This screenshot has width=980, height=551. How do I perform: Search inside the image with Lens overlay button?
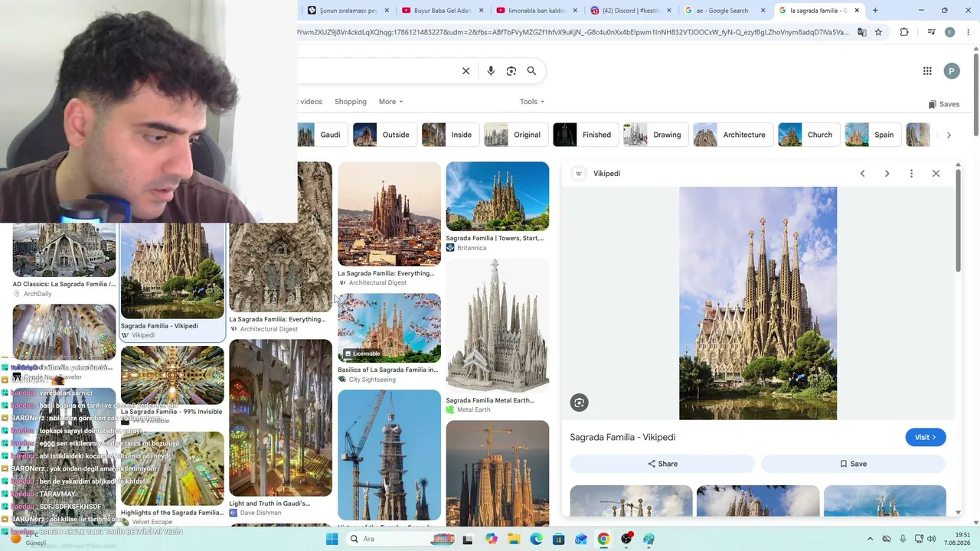(580, 403)
